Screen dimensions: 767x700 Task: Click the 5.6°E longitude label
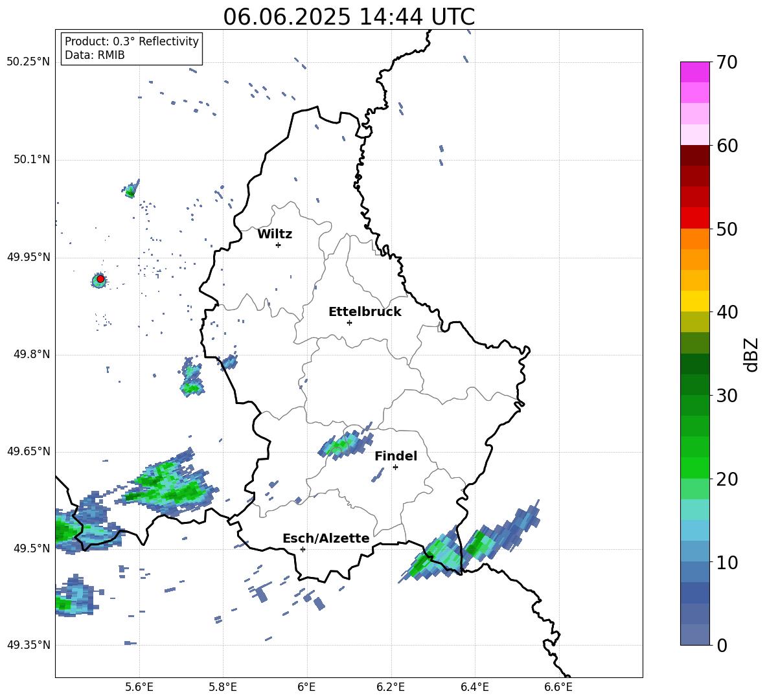[x=139, y=687]
